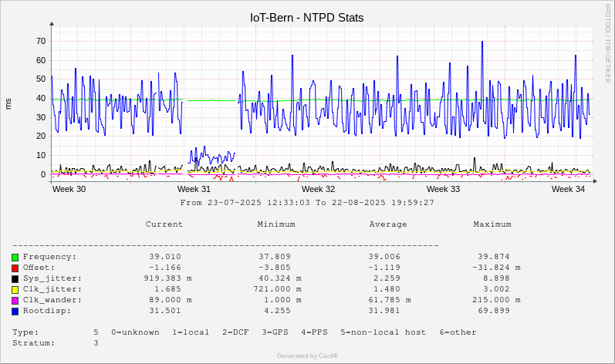Image resolution: width=615 pixels, height=364 pixels.
Task: Click Clk_jitter current value 1.685
Action: tap(167, 289)
